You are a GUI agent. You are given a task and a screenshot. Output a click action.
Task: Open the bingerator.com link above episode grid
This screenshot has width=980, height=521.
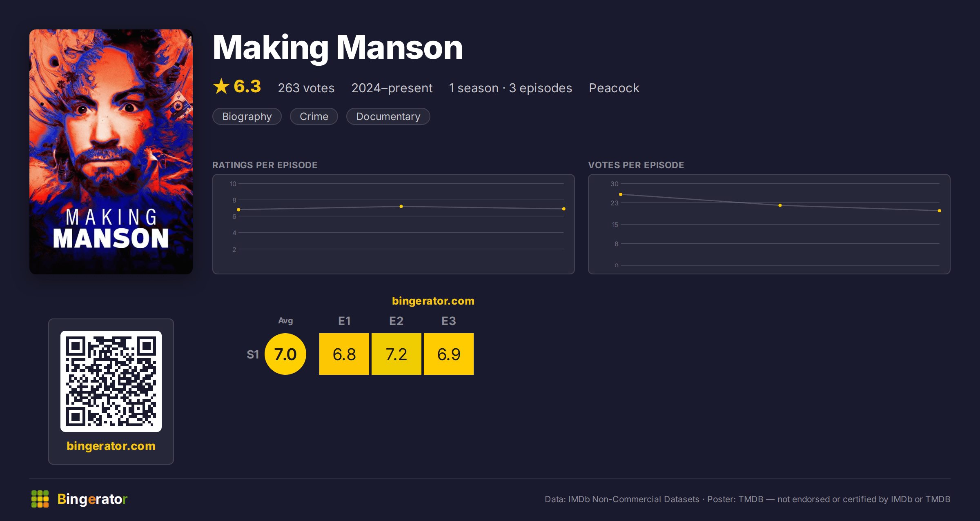[x=433, y=301]
